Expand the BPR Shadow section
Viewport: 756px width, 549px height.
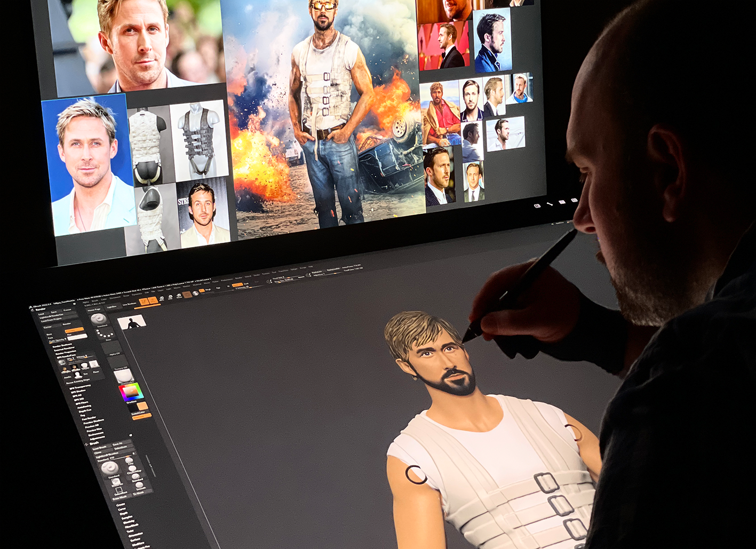(x=78, y=391)
